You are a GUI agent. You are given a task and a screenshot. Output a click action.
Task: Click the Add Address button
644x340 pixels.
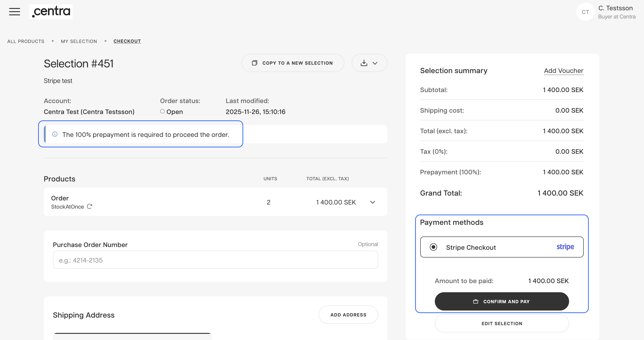[x=348, y=315]
